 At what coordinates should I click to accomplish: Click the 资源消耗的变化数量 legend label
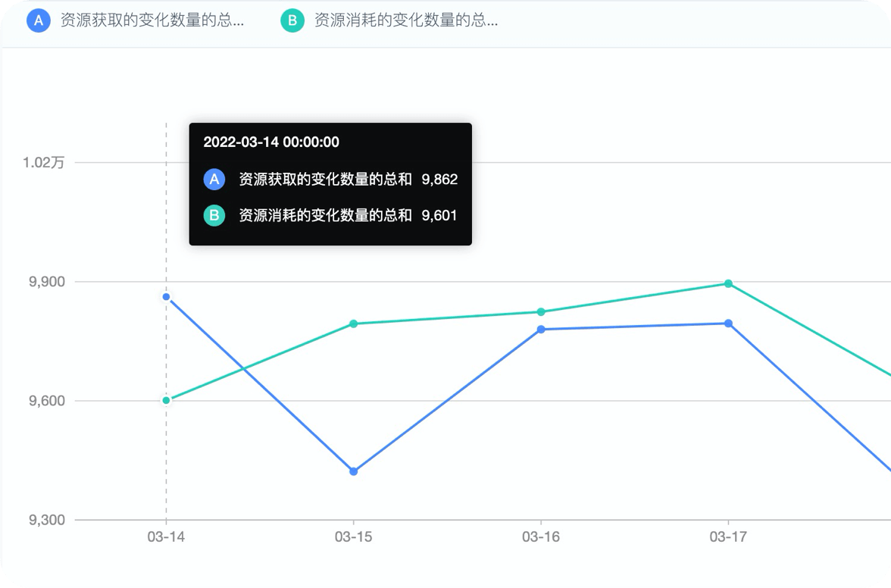[x=406, y=20]
